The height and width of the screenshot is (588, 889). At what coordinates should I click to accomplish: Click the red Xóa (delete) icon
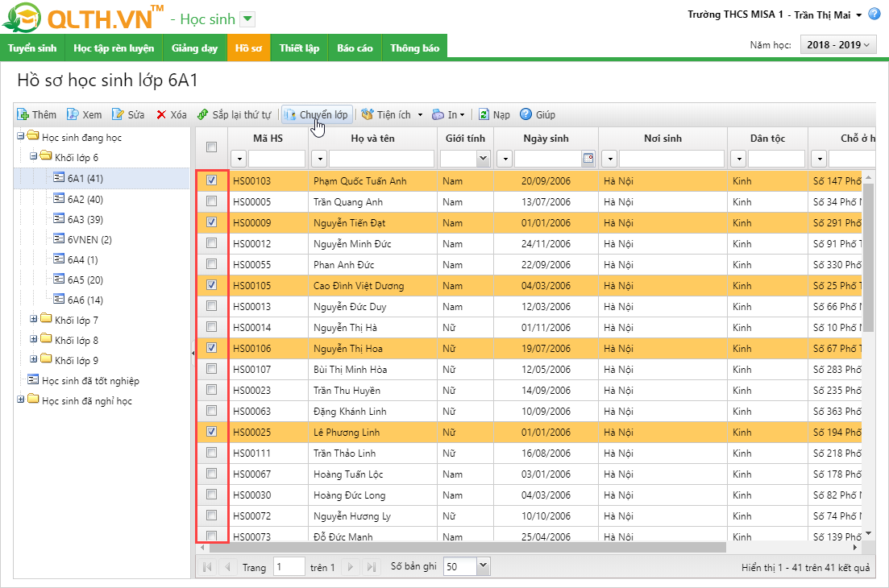(x=161, y=114)
